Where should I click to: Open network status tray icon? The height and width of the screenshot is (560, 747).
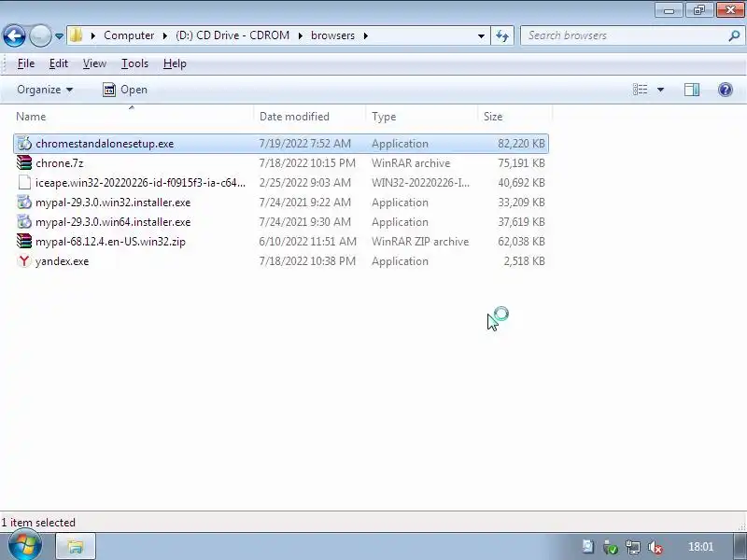pyautogui.click(x=633, y=547)
